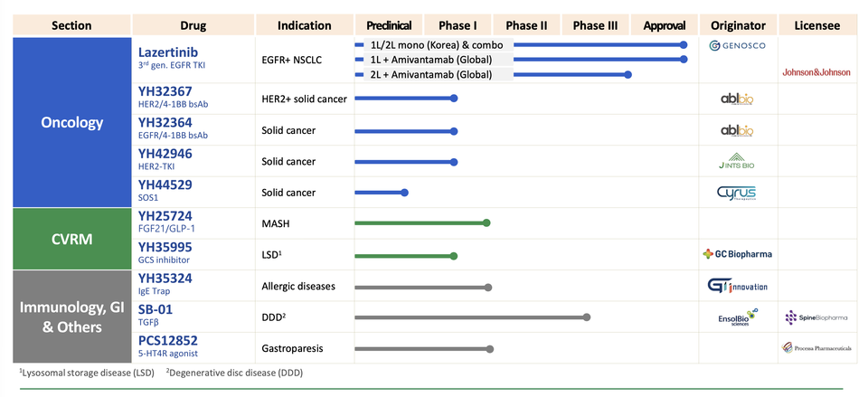
Task: Click the end dot of the YH44529 progress bar
Action: [x=405, y=193]
